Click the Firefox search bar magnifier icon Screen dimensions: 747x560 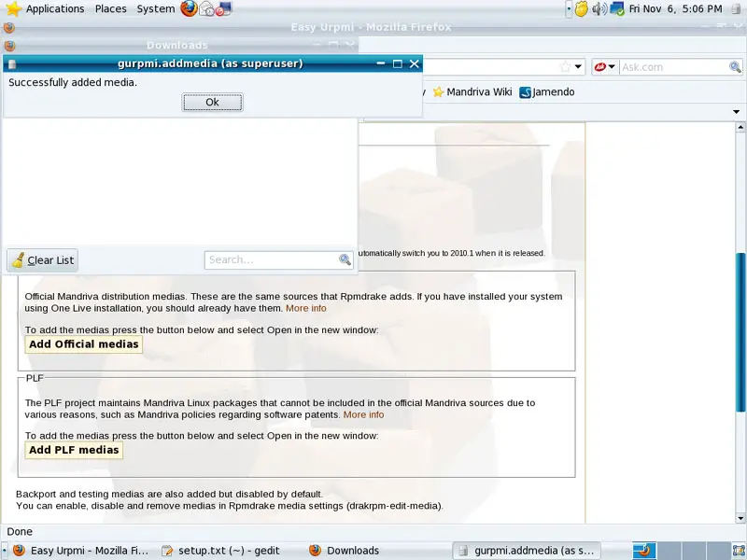pyautogui.click(x=735, y=67)
